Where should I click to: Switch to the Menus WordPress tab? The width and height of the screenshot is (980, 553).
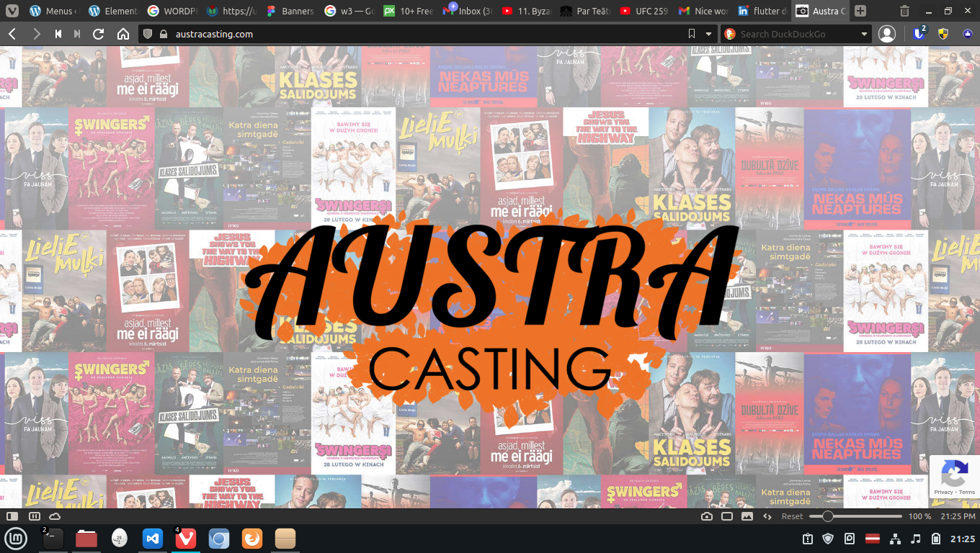click(54, 11)
